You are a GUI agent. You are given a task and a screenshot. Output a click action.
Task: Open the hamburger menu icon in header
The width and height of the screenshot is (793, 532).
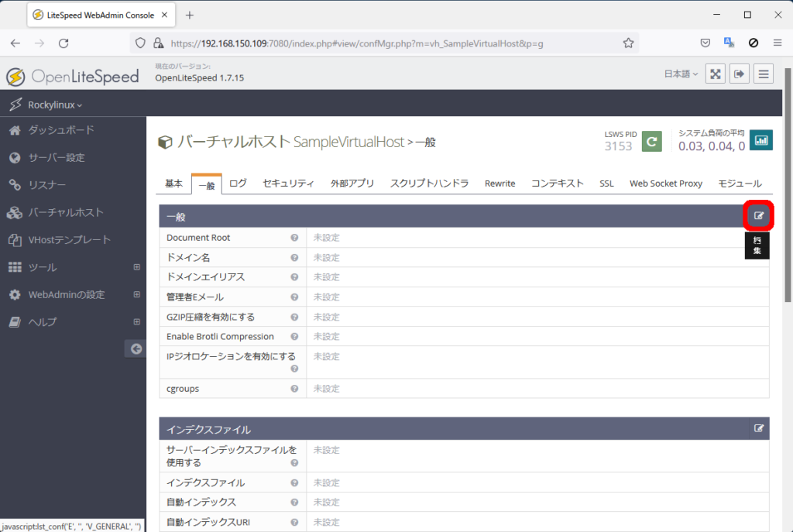[764, 74]
